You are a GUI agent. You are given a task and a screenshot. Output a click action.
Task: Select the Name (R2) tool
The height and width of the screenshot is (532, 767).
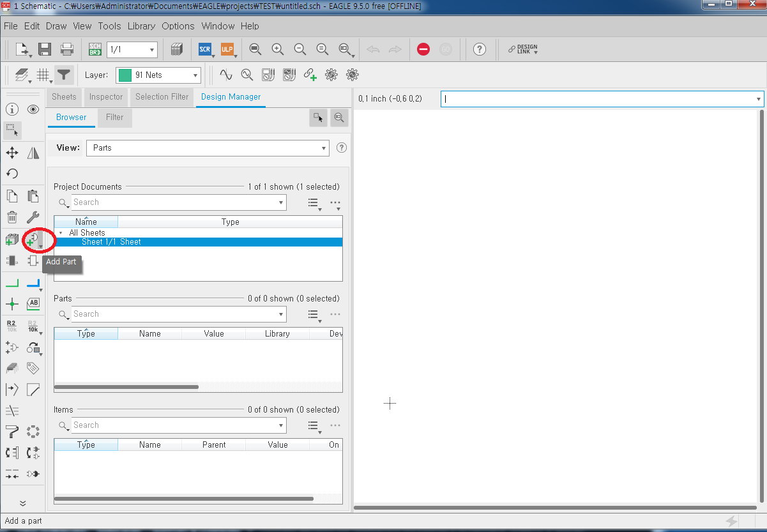[12, 326]
